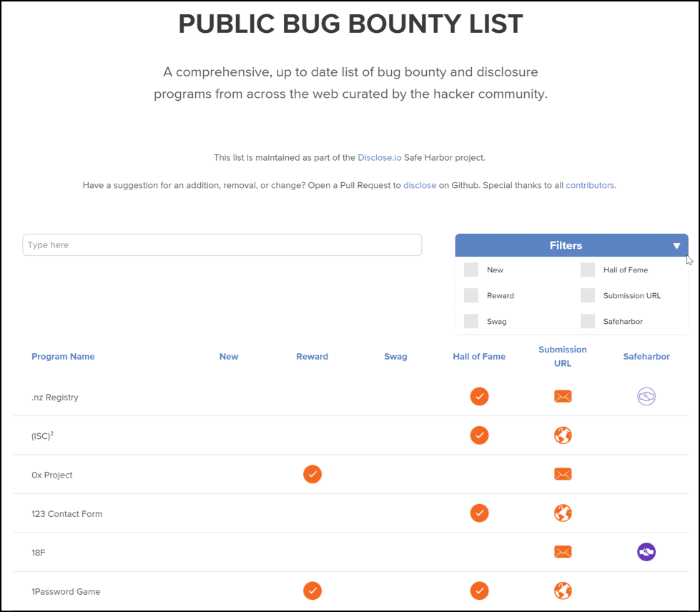The height and width of the screenshot is (612, 700).
Task: Click the Filters dropdown arrow
Action: click(676, 246)
